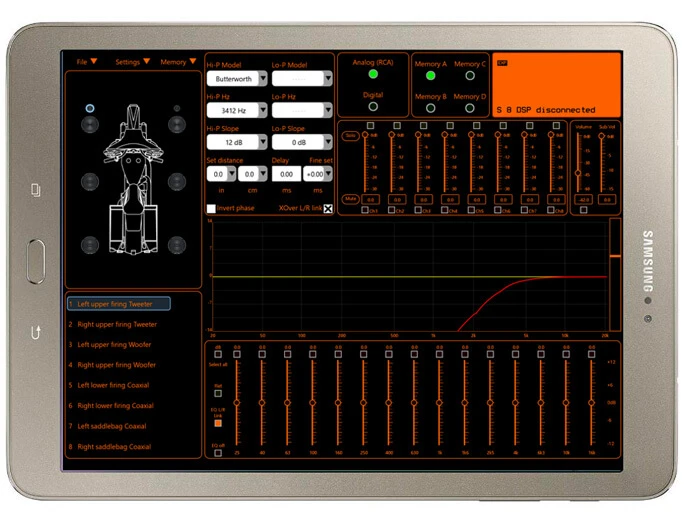This screenshot has width=686, height=518.
Task: Open the File menu
Action: coord(87,62)
